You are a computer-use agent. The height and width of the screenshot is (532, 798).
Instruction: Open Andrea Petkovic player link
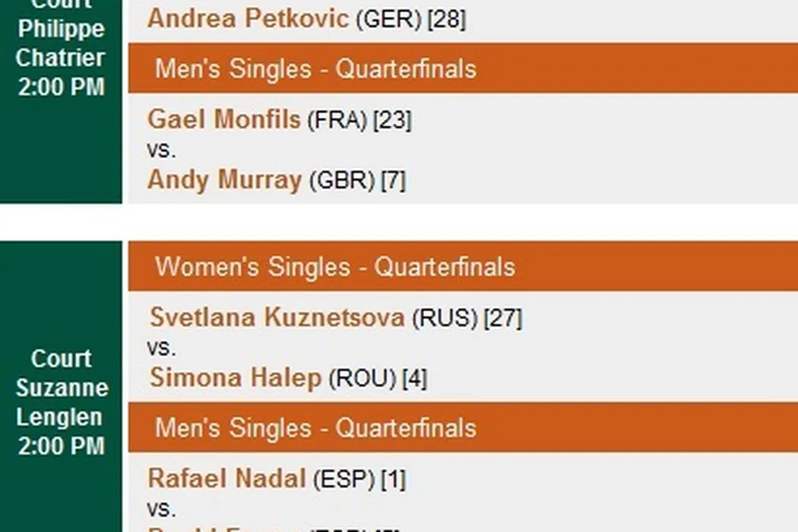pos(247,18)
